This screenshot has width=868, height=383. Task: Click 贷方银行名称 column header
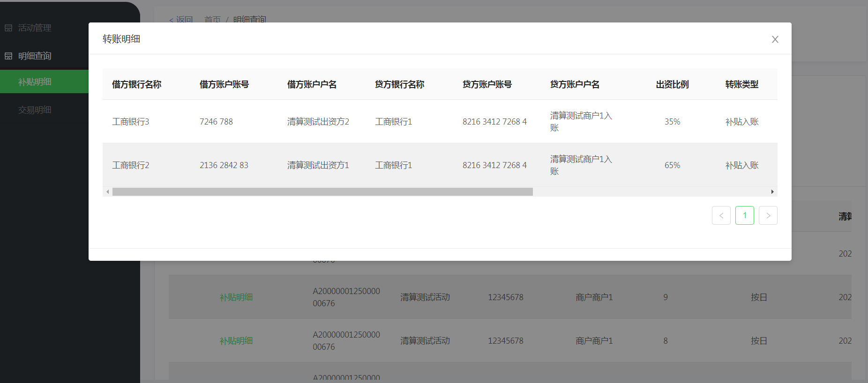[399, 84]
